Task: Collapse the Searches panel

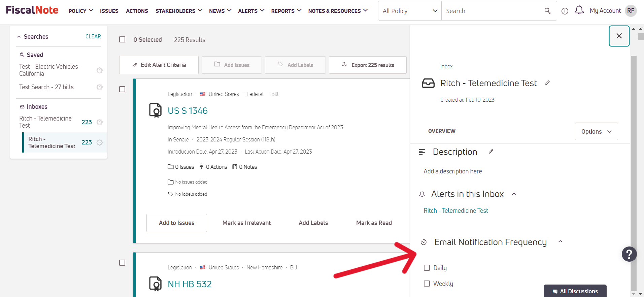Action: tap(19, 36)
